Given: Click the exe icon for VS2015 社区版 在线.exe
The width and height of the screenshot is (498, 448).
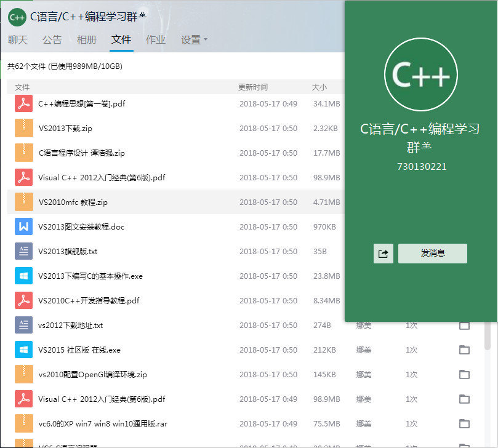Looking at the screenshot, I should pyautogui.click(x=24, y=350).
